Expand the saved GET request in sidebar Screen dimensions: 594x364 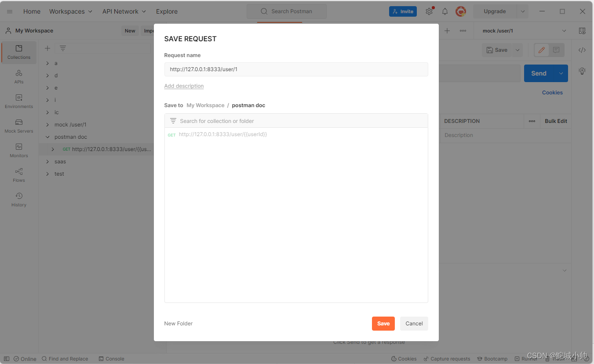click(x=53, y=149)
